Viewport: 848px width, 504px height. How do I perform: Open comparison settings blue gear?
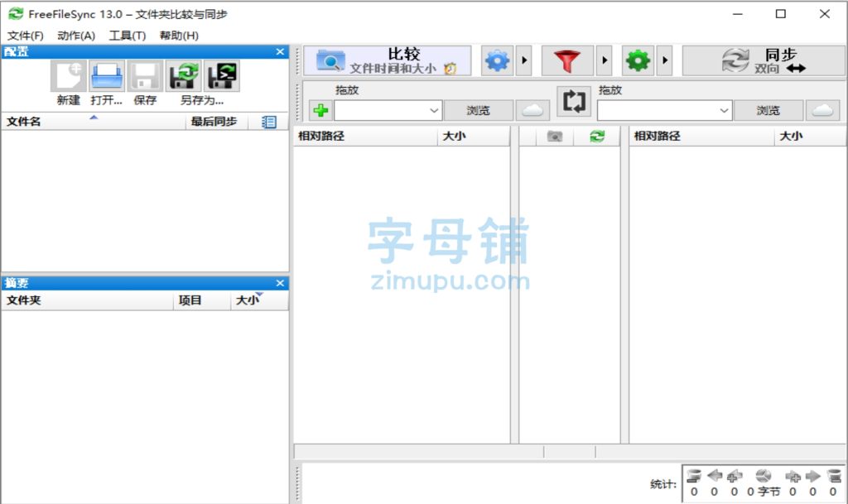(x=497, y=60)
